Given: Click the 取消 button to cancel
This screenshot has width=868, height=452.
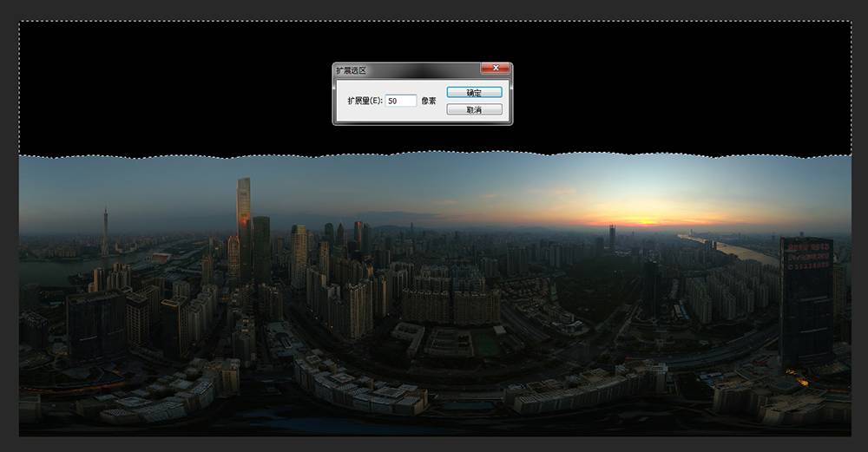Looking at the screenshot, I should coord(474,109).
